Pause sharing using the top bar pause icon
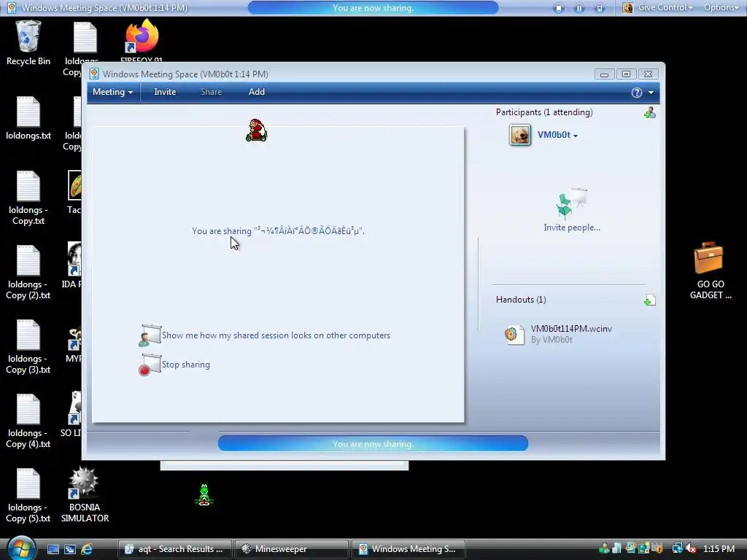Screen dimensions: 747x560 point(579,8)
